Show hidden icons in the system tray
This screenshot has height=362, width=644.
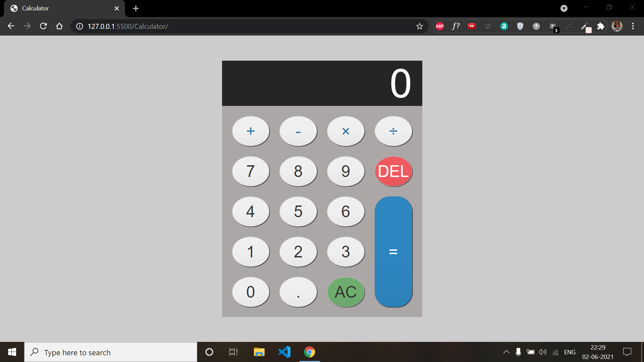click(506, 352)
